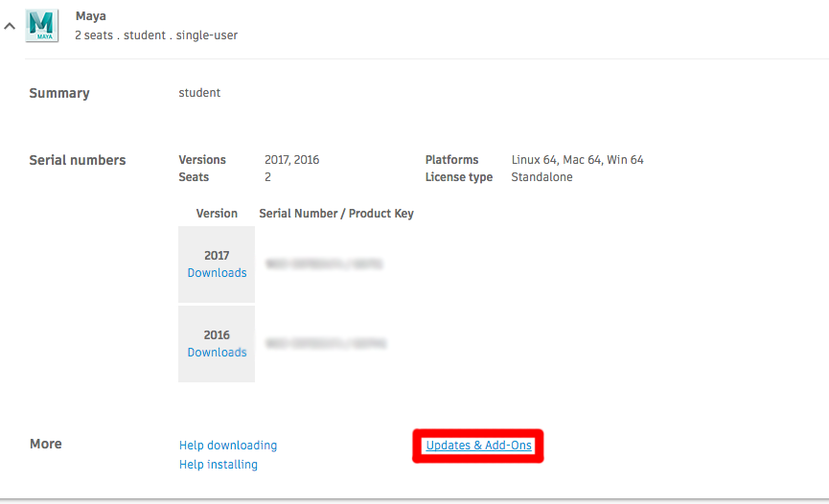Select the 'student' summary value
829x504 pixels.
coord(199,93)
